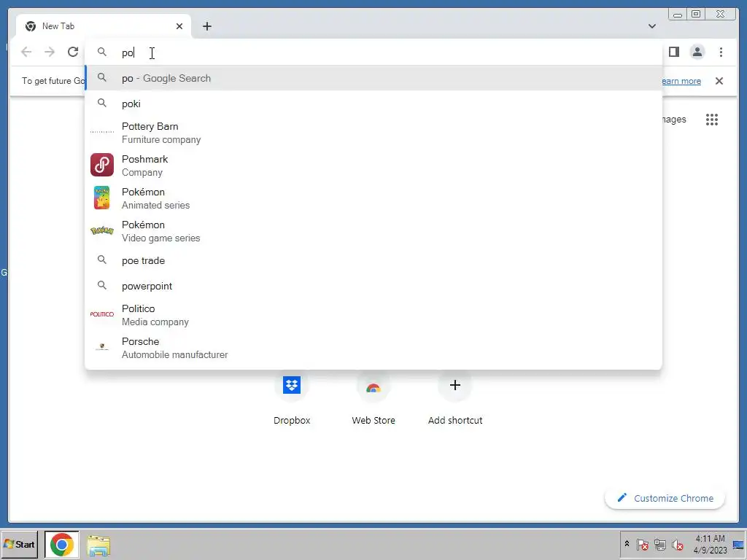Show hidden tray icons arrow
The width and height of the screenshot is (747, 560).
point(627,544)
